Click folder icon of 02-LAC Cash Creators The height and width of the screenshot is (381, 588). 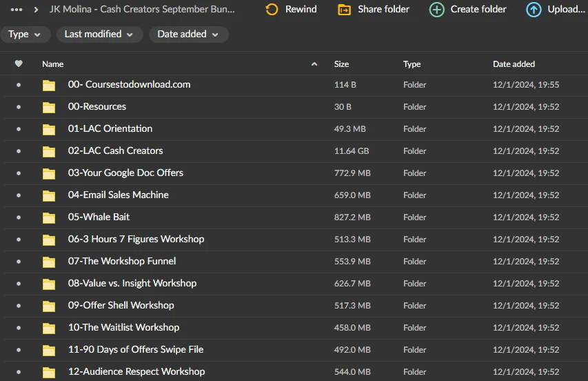49,152
